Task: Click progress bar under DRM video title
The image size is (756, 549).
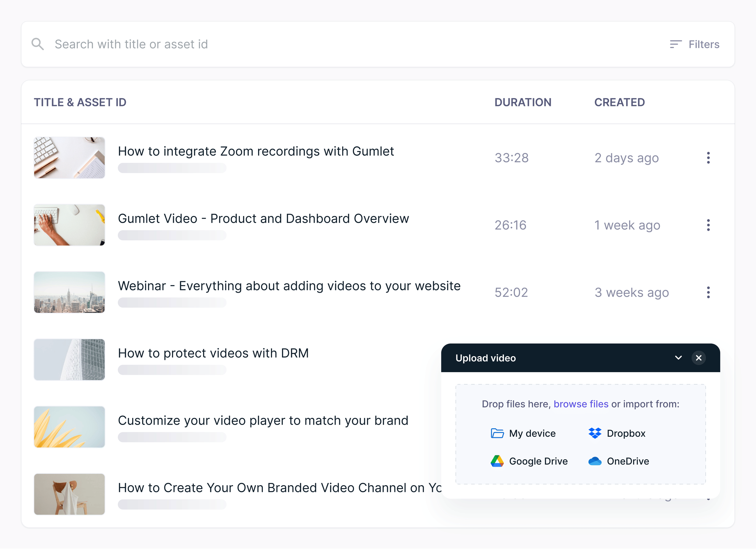Action: click(x=172, y=370)
